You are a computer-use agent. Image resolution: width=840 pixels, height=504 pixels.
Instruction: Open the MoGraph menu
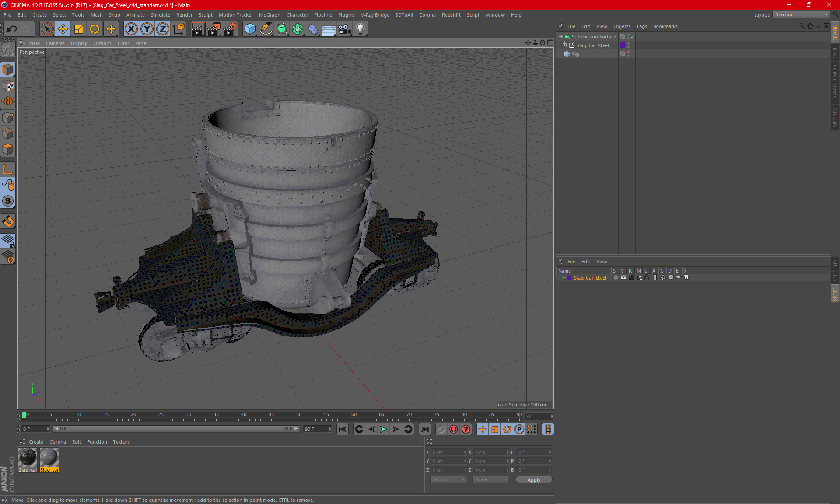coord(269,15)
